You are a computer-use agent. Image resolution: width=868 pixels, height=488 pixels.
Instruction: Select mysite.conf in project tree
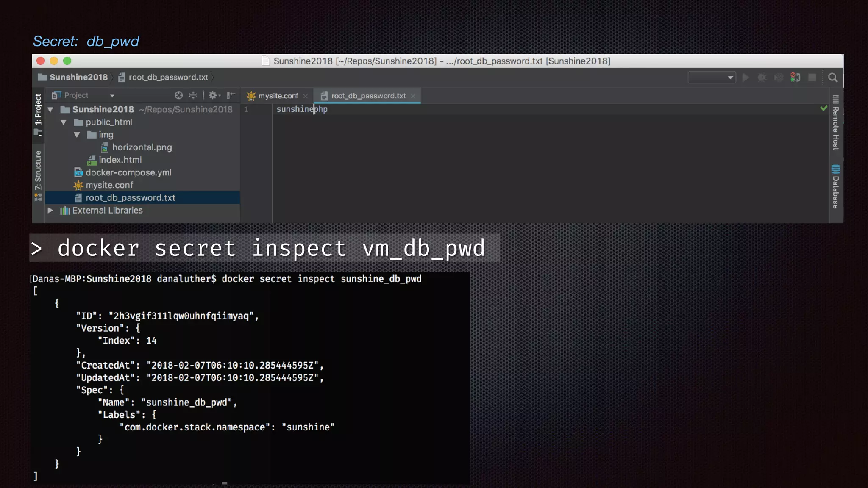(109, 185)
